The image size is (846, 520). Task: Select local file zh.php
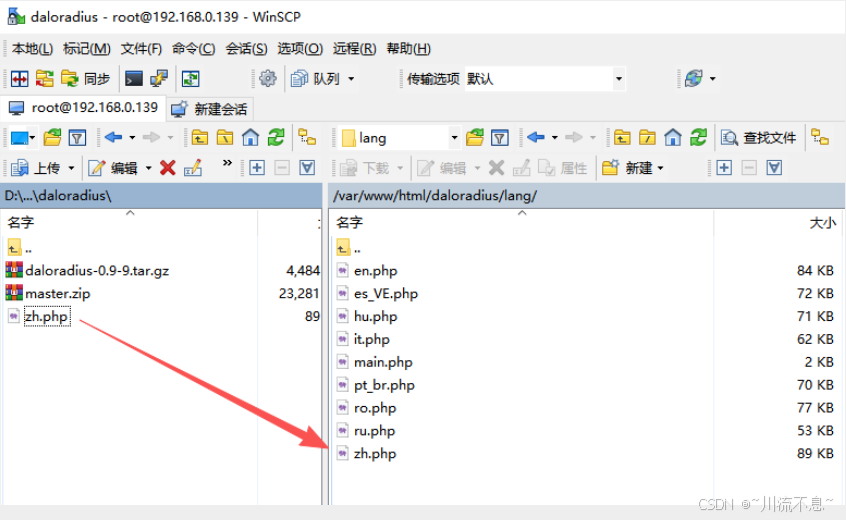click(x=47, y=316)
